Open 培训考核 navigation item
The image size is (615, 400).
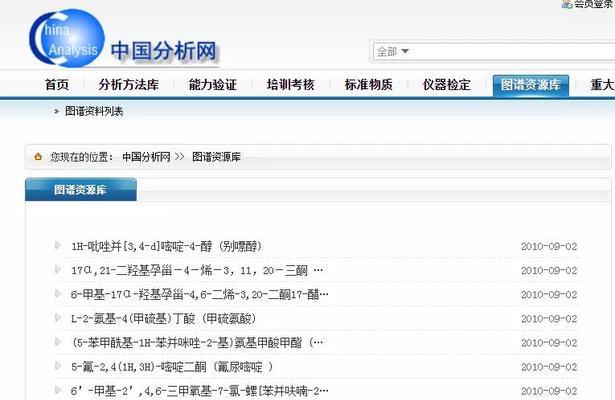tap(290, 84)
